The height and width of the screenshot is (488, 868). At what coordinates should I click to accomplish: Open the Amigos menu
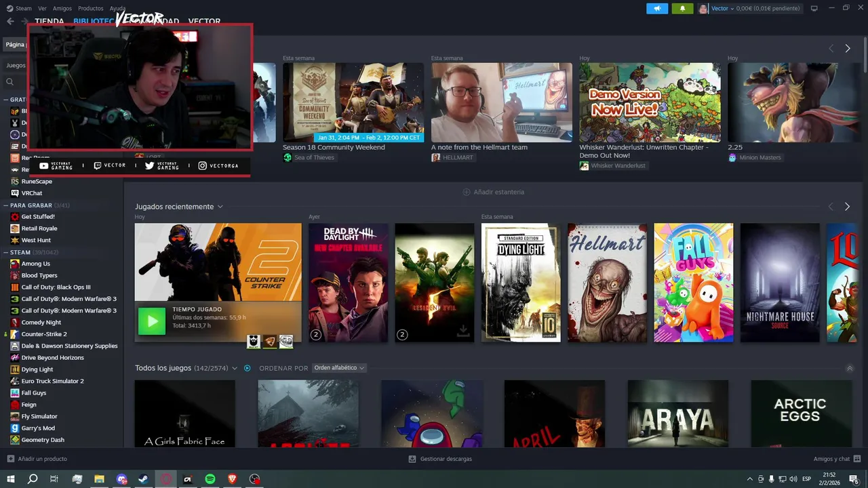[x=62, y=8]
